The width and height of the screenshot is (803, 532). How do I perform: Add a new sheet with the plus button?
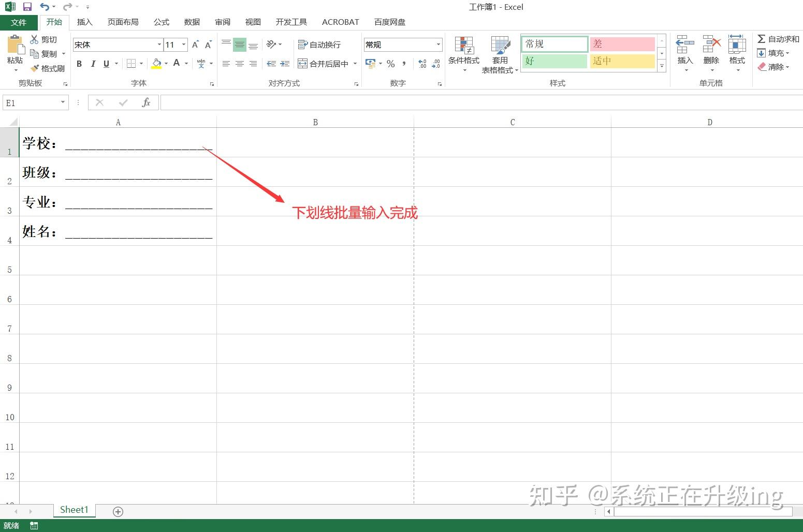[118, 512]
